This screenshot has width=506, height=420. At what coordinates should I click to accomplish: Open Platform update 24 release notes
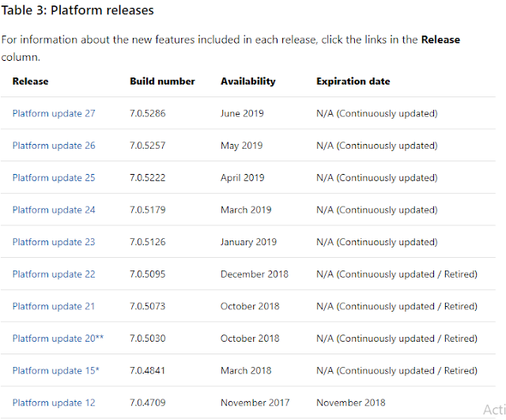[54, 210]
